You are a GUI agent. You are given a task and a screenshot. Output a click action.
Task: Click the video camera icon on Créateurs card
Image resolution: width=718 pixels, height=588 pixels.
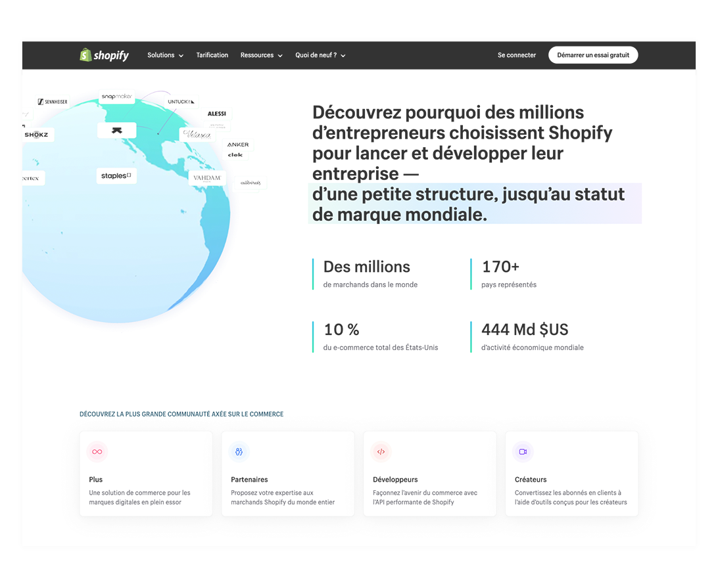pyautogui.click(x=523, y=451)
